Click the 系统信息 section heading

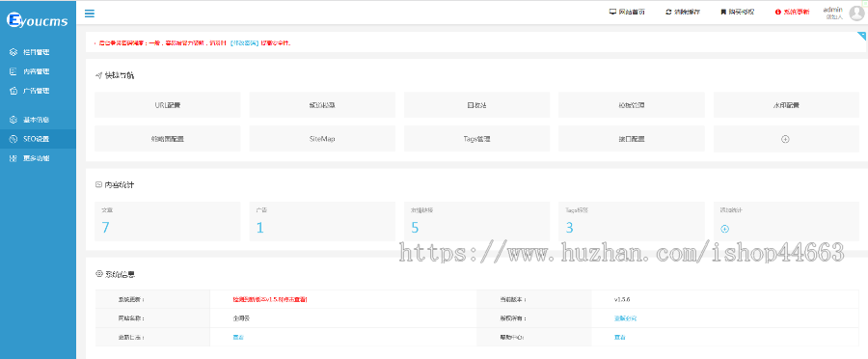click(x=121, y=274)
